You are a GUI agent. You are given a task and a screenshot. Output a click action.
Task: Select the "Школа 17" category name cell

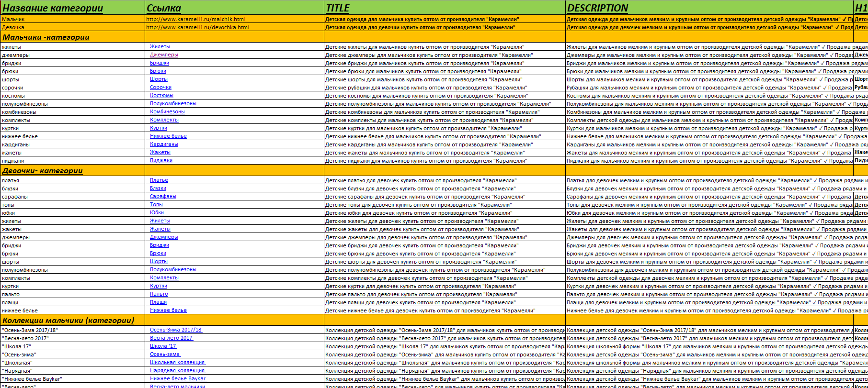click(x=72, y=346)
